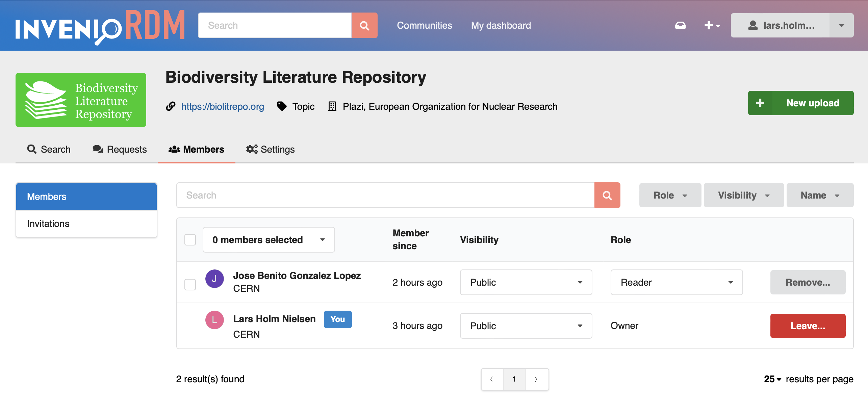The image size is (868, 416).
Task: Focus the header Search input field
Action: (275, 25)
